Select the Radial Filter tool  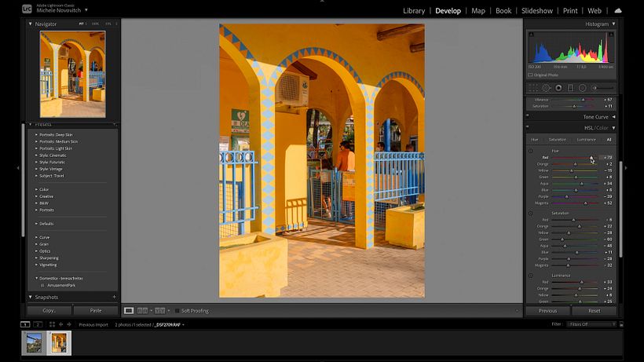pos(583,88)
